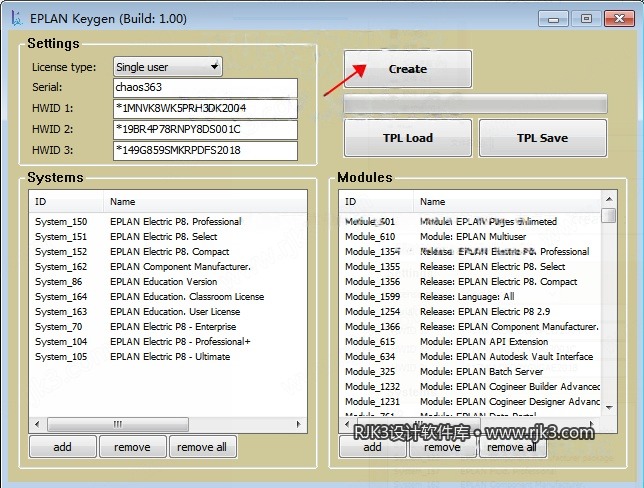Click Systems list scroll right arrow
The image size is (644, 488).
(299, 424)
